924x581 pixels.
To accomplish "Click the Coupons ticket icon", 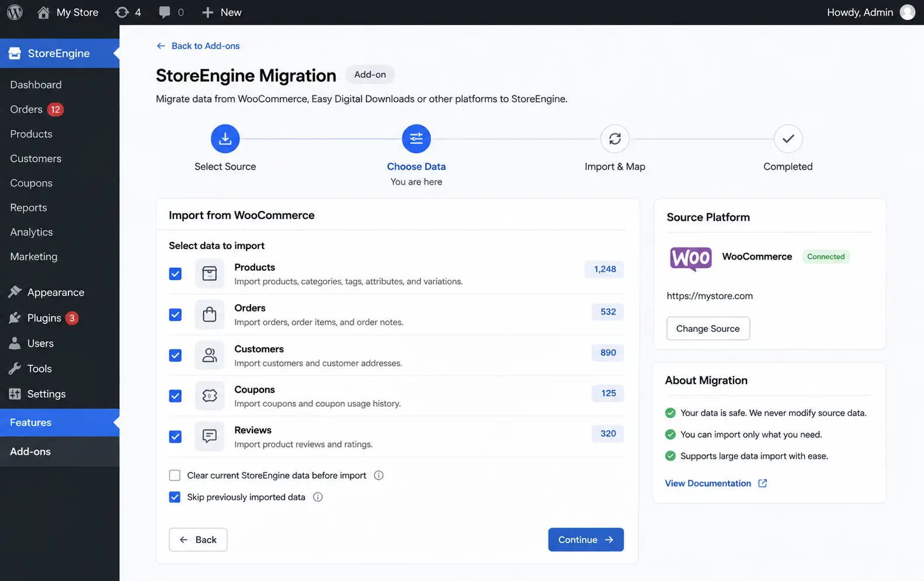I will pos(210,396).
